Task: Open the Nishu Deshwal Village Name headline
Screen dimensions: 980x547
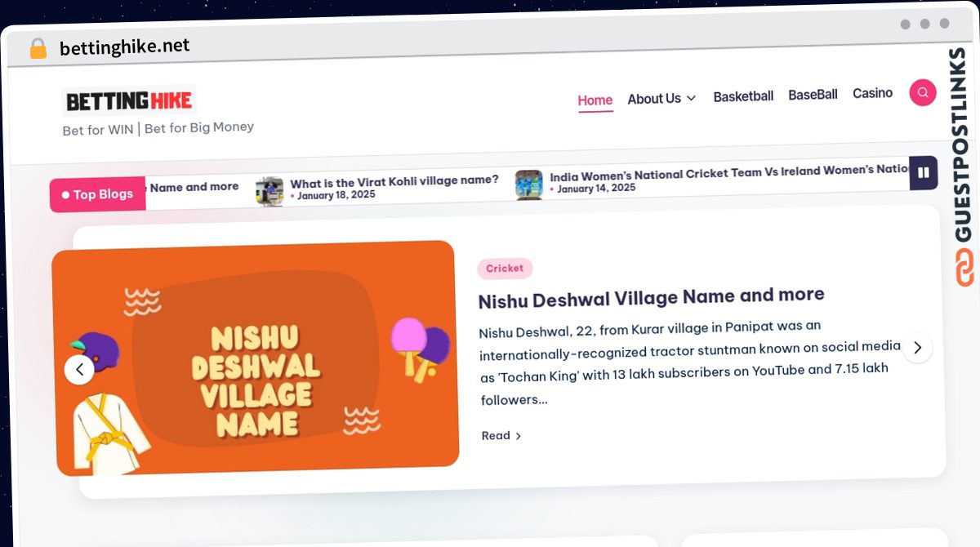Action: click(651, 297)
